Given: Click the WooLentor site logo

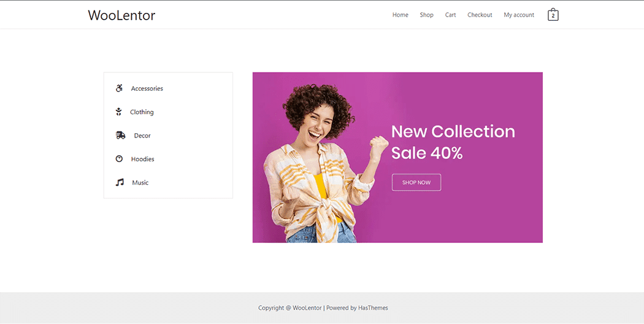Looking at the screenshot, I should (x=121, y=15).
